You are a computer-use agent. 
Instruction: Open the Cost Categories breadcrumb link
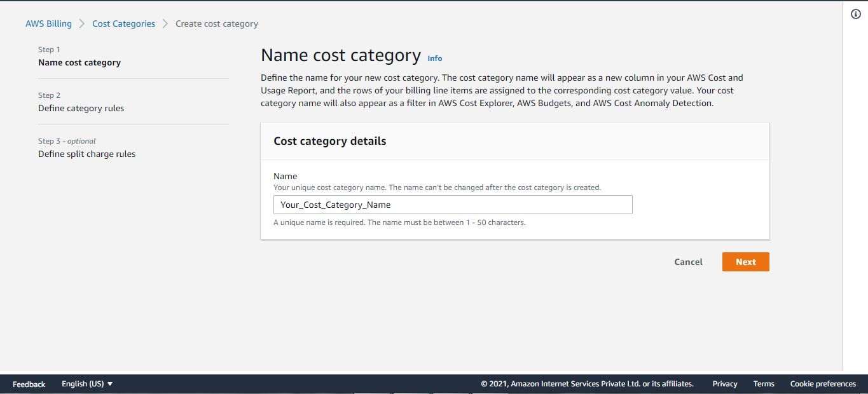tap(123, 24)
